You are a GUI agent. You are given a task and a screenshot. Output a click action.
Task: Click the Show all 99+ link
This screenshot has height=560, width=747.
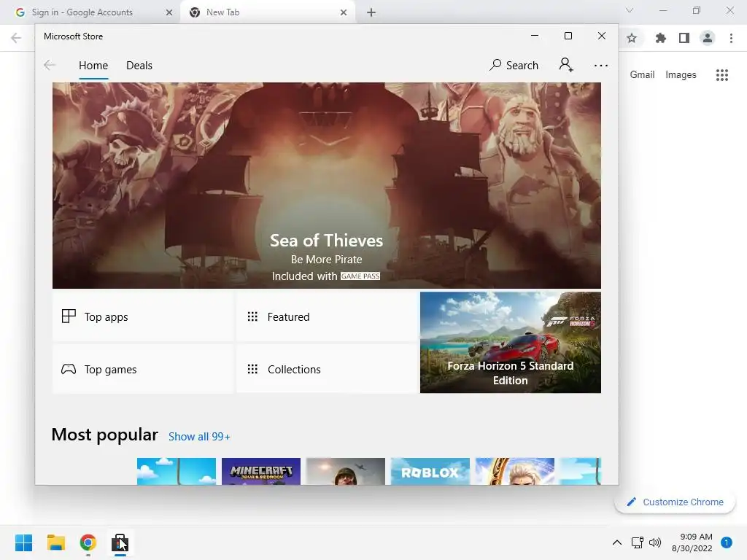pyautogui.click(x=199, y=437)
